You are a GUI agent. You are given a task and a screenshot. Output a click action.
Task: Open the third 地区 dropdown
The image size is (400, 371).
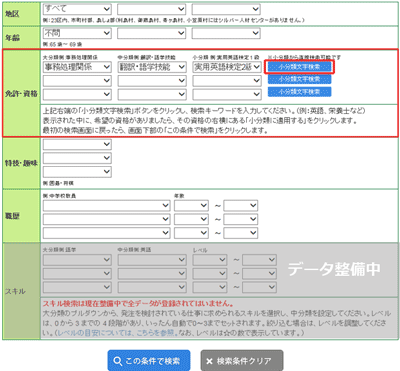(x=226, y=9)
